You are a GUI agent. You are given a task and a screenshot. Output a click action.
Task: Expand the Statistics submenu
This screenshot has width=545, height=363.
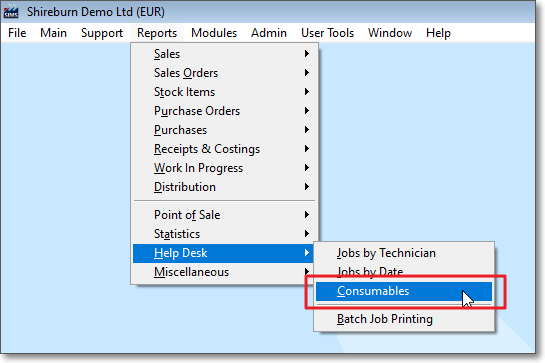(224, 234)
